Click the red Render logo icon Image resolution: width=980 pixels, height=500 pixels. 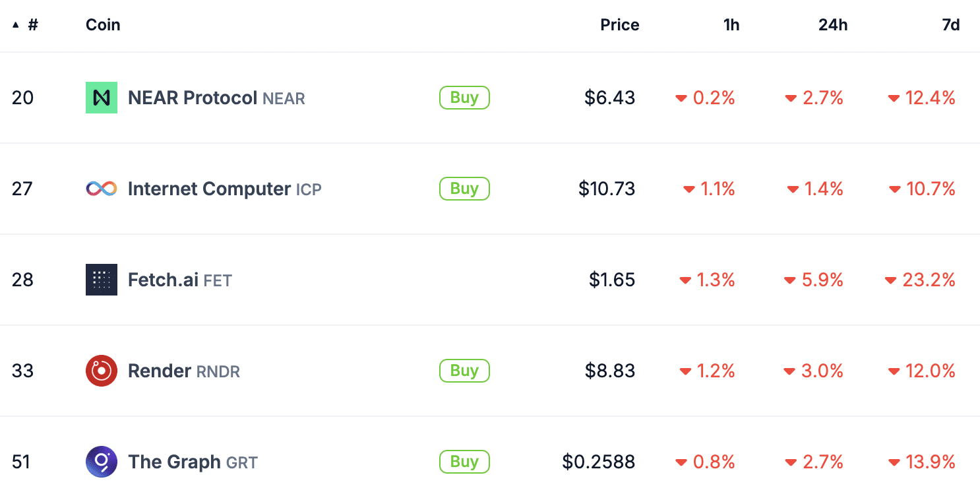102,371
